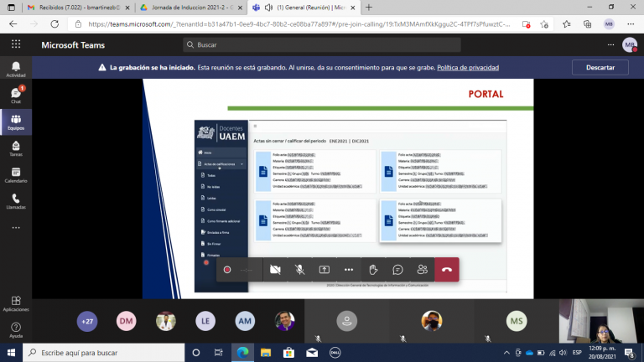Hang up the call with red button

[x=447, y=270]
